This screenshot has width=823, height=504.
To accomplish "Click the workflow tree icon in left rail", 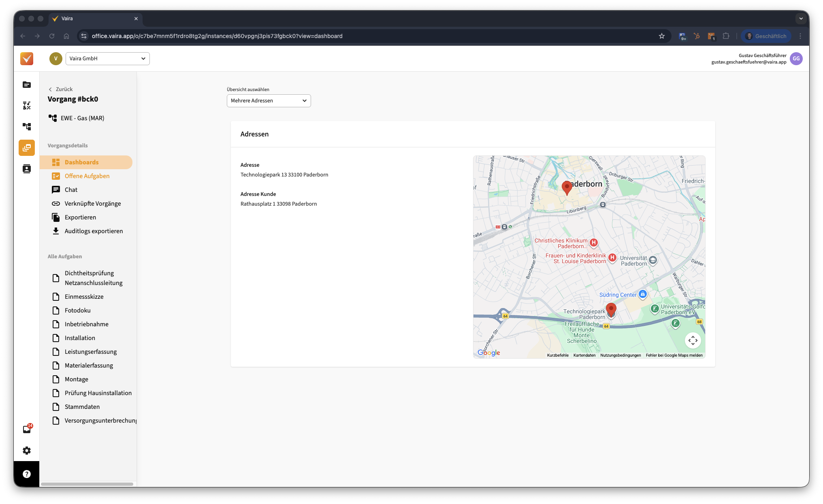I will (27, 127).
